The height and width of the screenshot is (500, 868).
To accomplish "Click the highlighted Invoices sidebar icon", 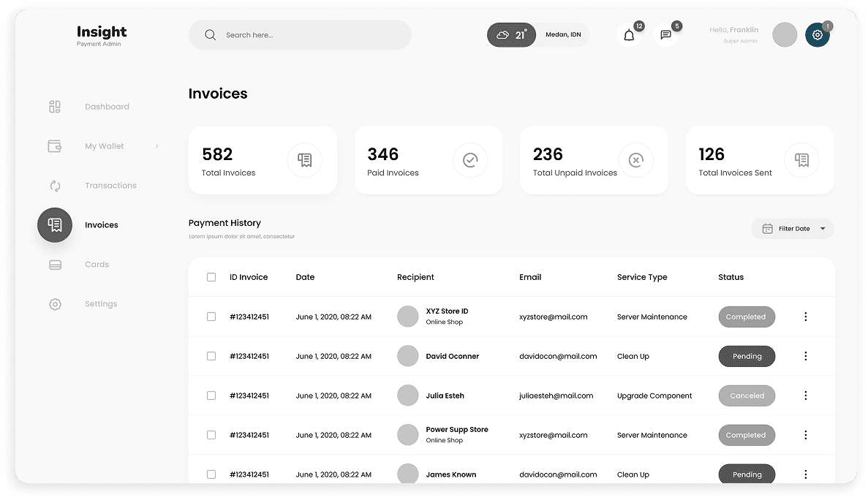I will coord(55,224).
